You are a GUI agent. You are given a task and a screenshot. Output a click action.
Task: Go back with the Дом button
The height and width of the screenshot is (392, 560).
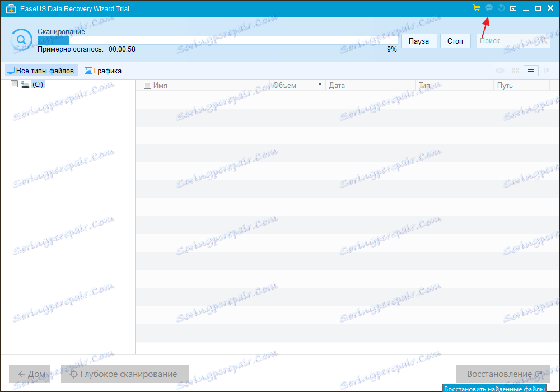coord(30,374)
